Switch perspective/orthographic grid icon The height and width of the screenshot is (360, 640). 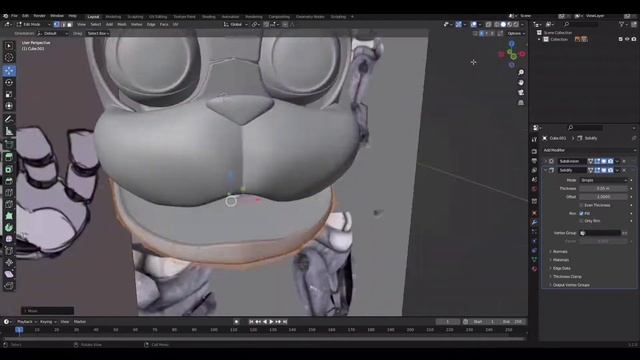pyautogui.click(x=521, y=103)
